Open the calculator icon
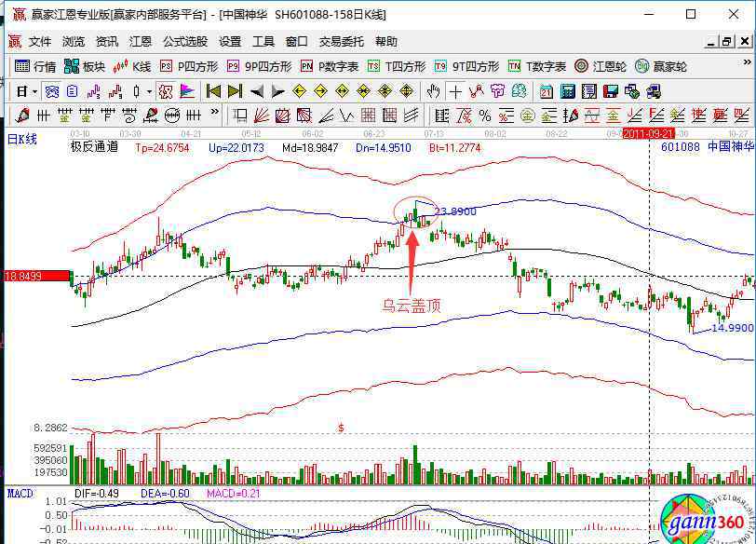Image resolution: width=756 pixels, height=544 pixels. pyautogui.click(x=568, y=91)
